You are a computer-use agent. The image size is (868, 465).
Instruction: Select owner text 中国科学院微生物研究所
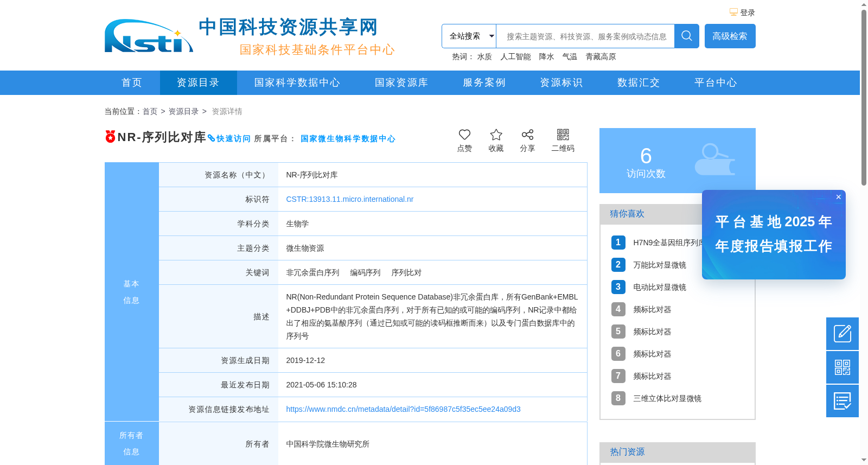pos(328,444)
